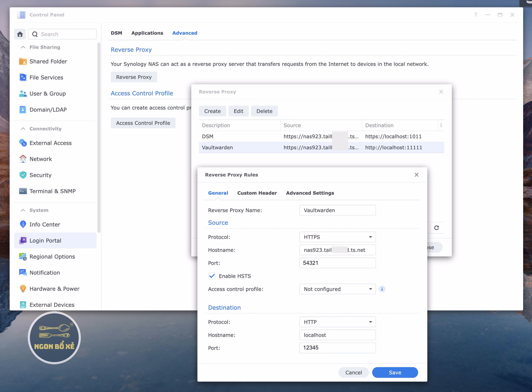Open Terminal & SNMP settings
Screen dimensions: 532x392
[55, 191]
